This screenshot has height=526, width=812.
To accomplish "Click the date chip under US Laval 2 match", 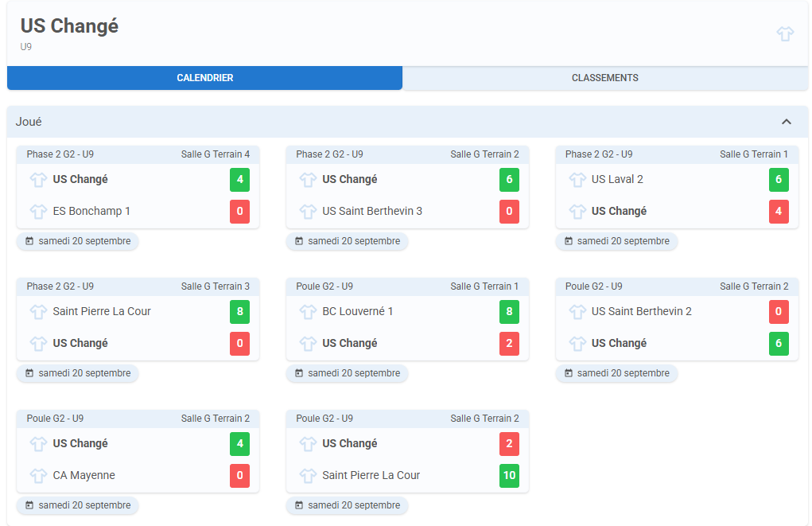I will tap(616, 241).
